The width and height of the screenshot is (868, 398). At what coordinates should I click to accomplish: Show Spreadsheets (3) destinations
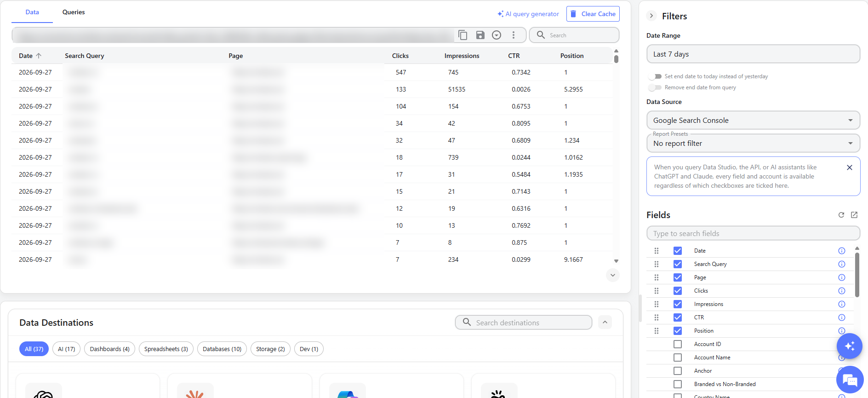[x=166, y=349]
